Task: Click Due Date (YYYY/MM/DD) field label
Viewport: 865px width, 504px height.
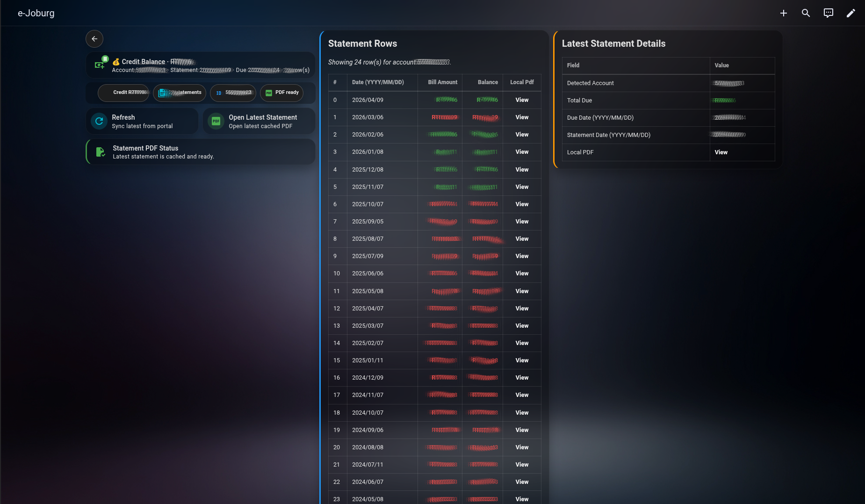Action: (x=600, y=118)
